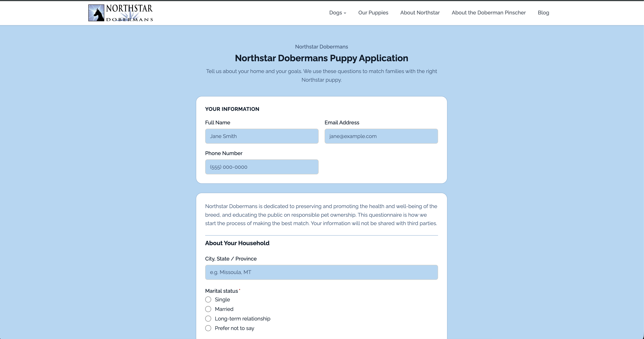Open the Our Puppies page

coord(373,13)
